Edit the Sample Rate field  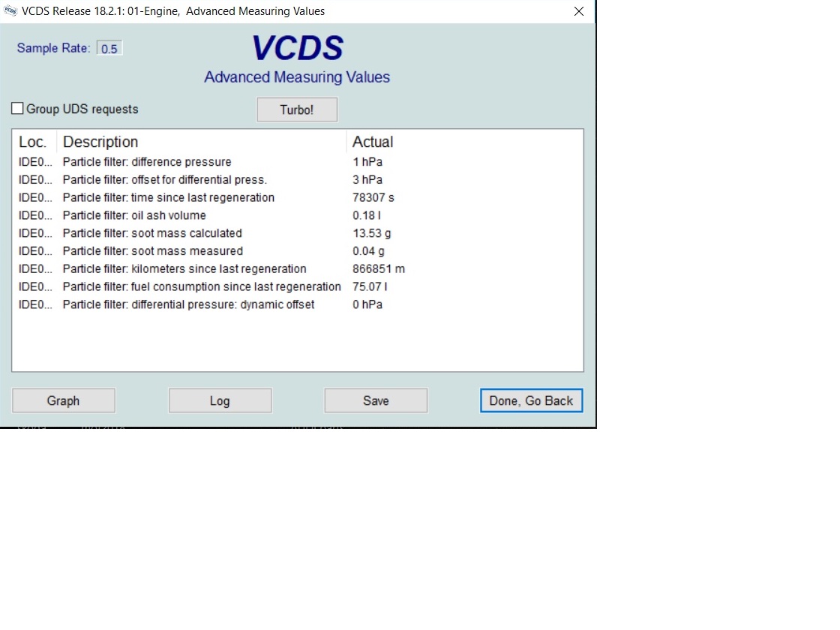109,48
